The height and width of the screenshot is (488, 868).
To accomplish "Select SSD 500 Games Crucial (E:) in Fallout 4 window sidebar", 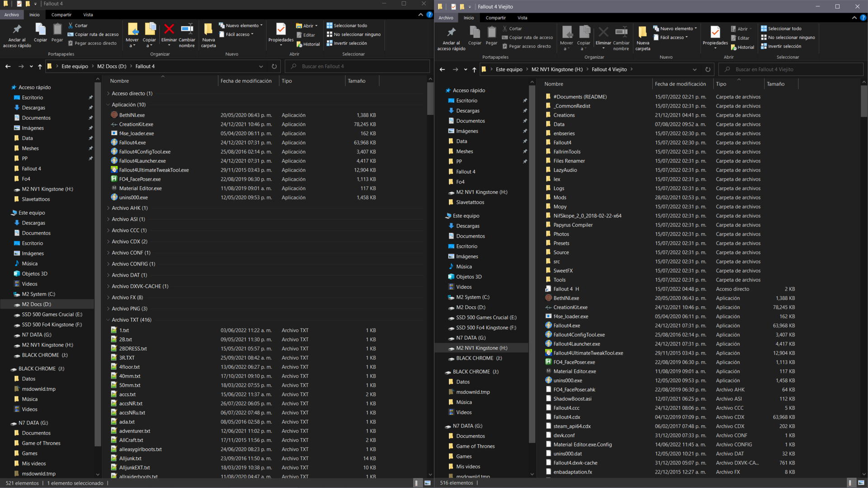I will coord(52,314).
